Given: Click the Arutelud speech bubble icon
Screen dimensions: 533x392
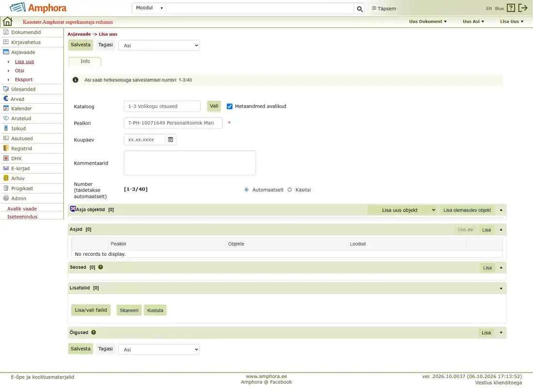Looking at the screenshot, I should coord(6,118).
